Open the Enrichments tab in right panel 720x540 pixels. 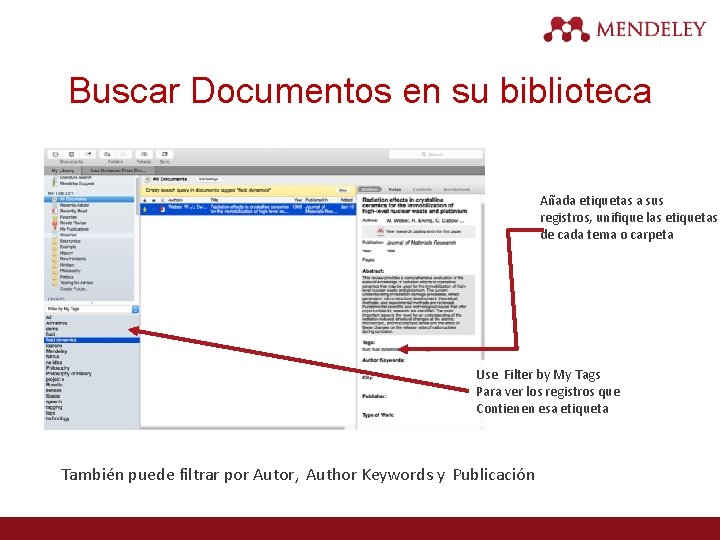[x=456, y=189]
